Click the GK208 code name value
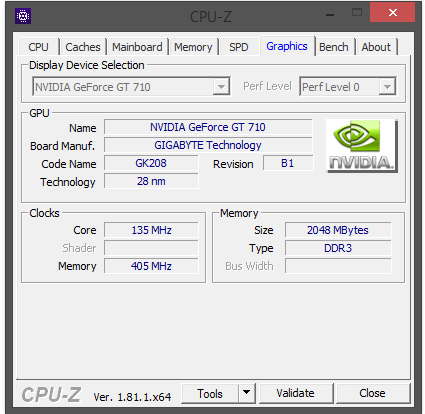The width and height of the screenshot is (425, 414). [x=151, y=163]
